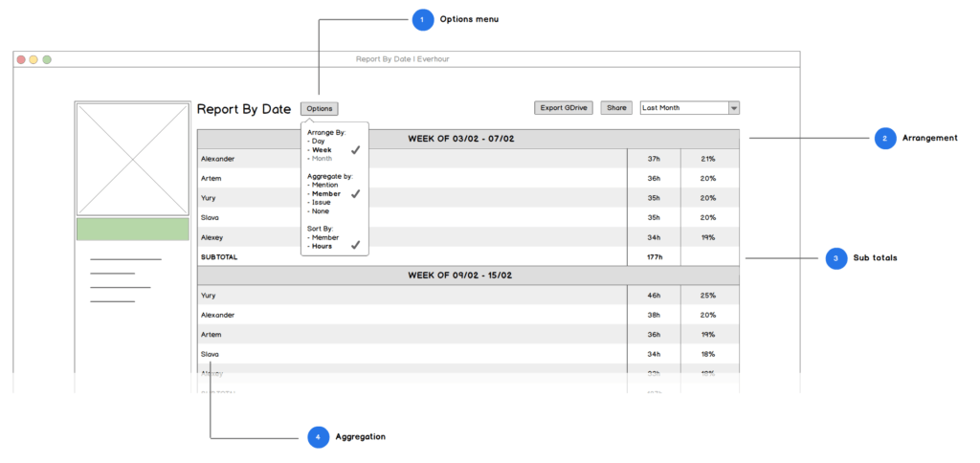This screenshot has height=463, width=980.
Task: Click annotation marker 2 beside Arrangement
Action: (x=884, y=138)
